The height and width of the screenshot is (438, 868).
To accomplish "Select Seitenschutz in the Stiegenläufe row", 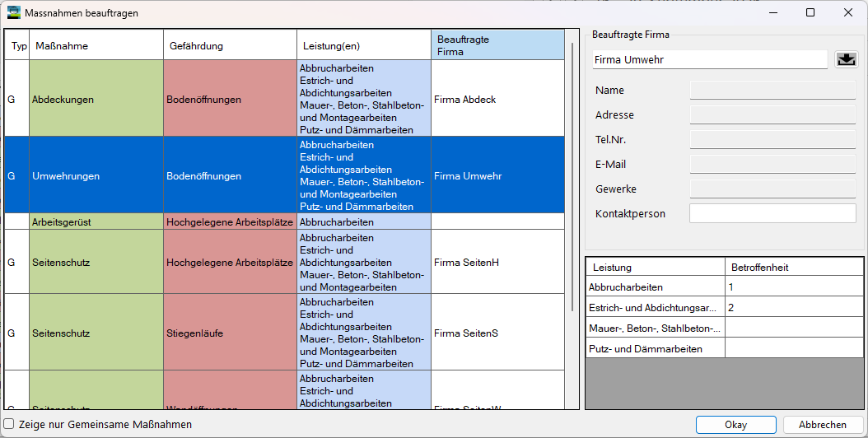I will [x=96, y=333].
